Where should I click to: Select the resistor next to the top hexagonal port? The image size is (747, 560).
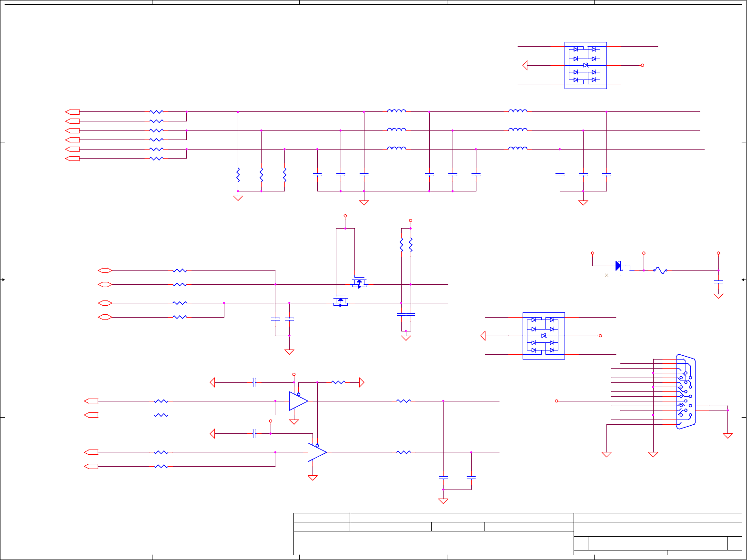click(180, 270)
